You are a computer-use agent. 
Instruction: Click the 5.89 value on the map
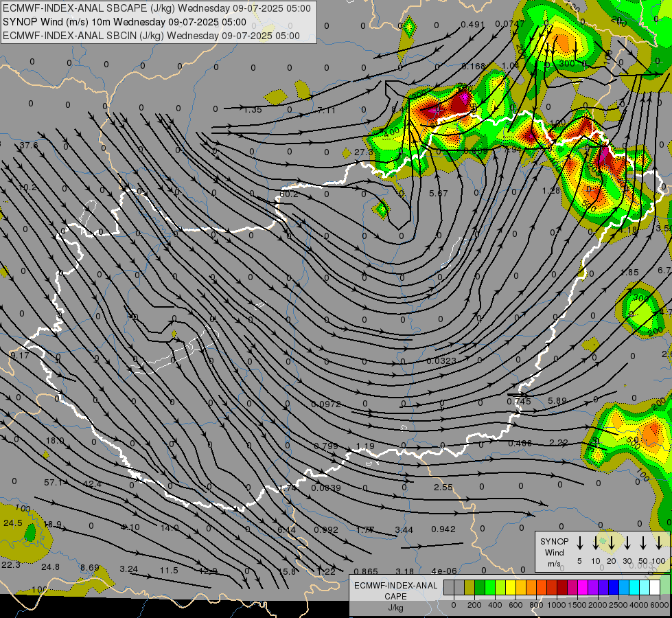(x=557, y=400)
